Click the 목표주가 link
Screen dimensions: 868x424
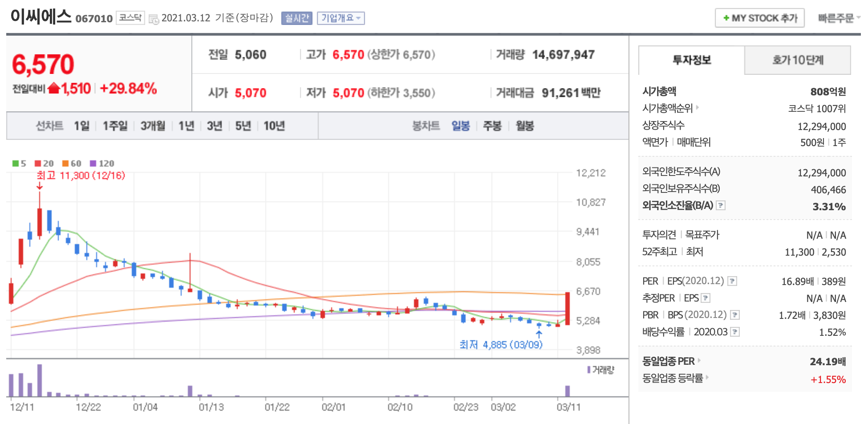coord(702,235)
